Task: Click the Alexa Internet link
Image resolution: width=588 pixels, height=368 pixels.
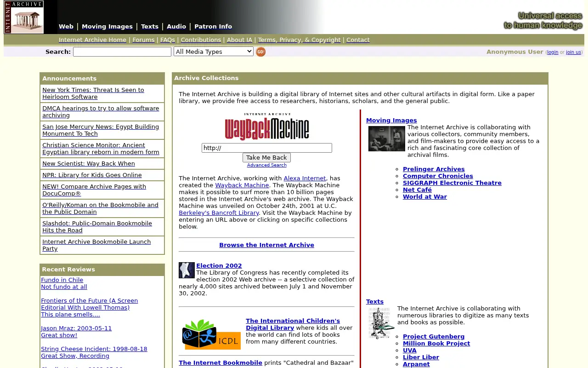Action: pyautogui.click(x=305, y=178)
